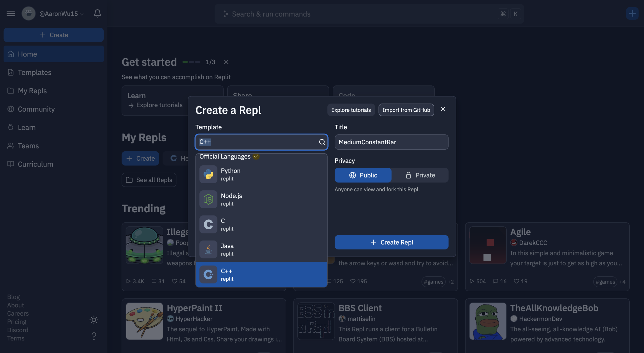Choose C++ from the template list
Screen dimensions: 644x353
(261, 275)
